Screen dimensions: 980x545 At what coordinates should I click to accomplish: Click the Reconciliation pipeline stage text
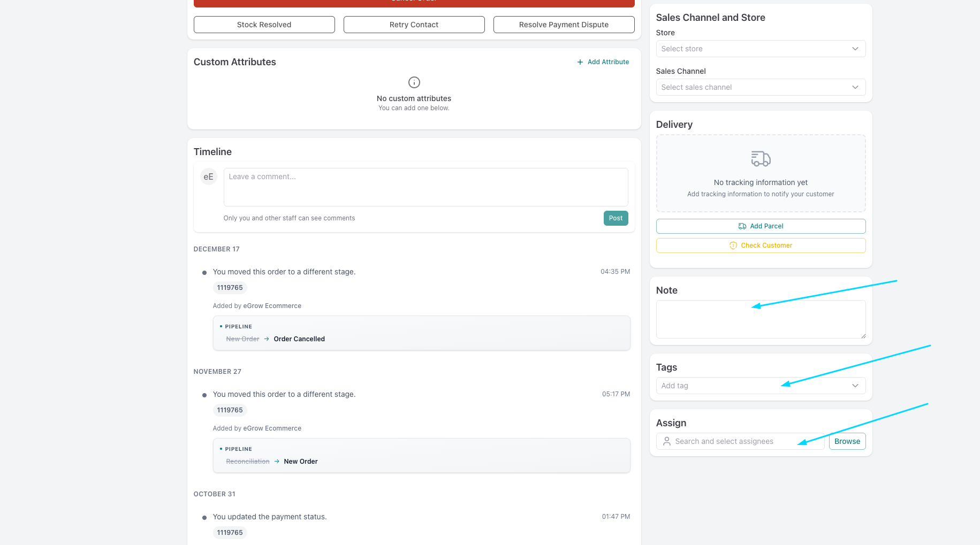click(x=248, y=462)
